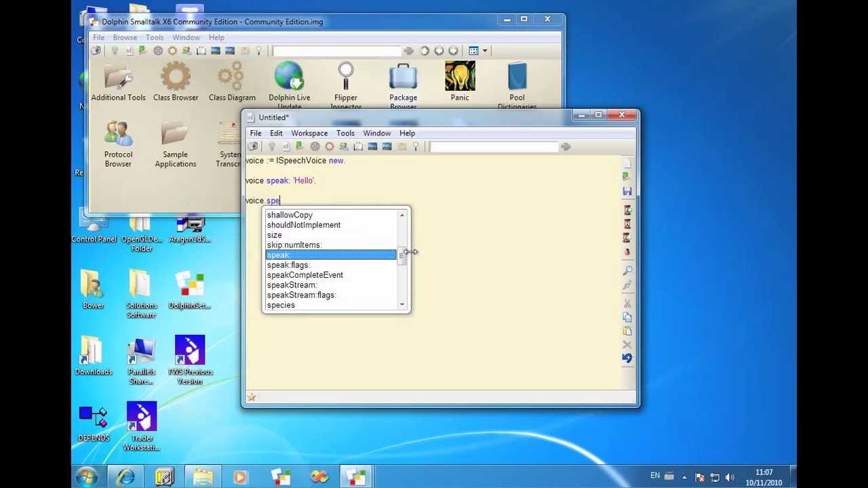Choose 'skip:numItems:' completion
This screenshot has width=868, height=488.
click(x=331, y=245)
